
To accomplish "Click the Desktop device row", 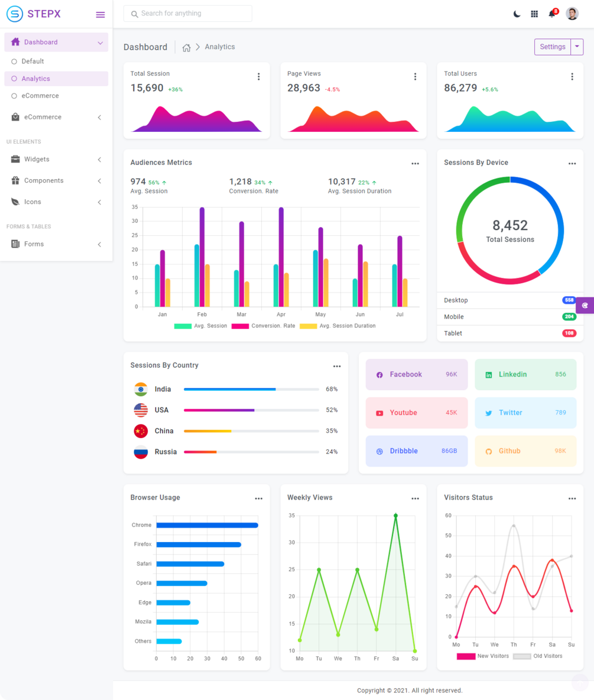I will pos(510,300).
